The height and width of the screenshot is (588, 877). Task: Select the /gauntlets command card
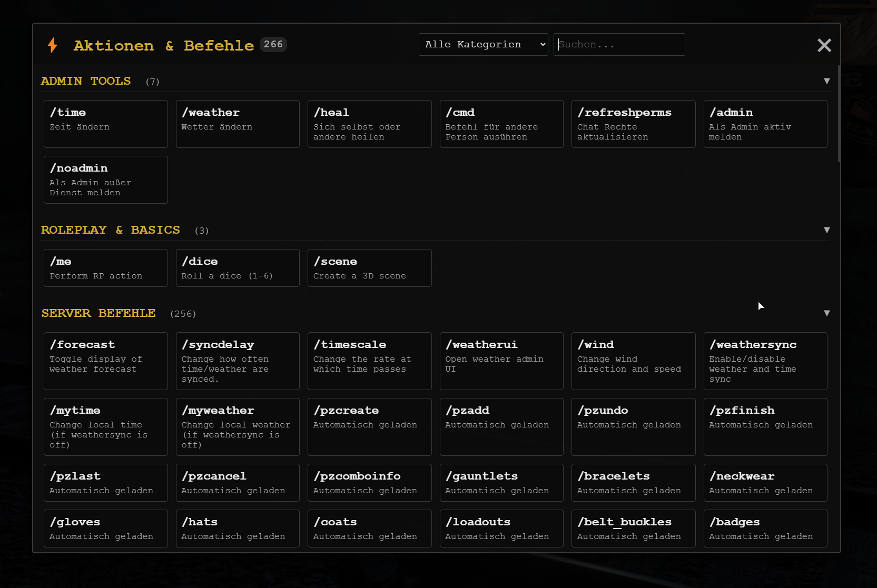pos(501,483)
